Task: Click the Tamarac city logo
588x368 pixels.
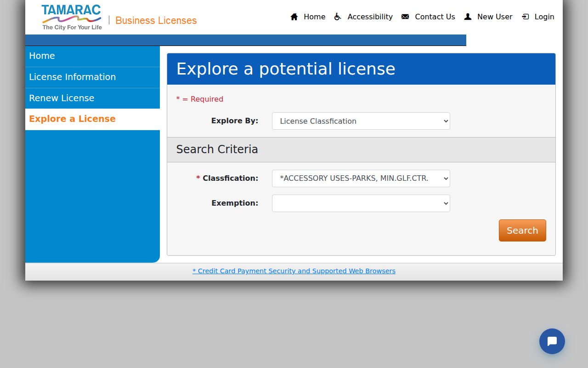Action: 71,17
